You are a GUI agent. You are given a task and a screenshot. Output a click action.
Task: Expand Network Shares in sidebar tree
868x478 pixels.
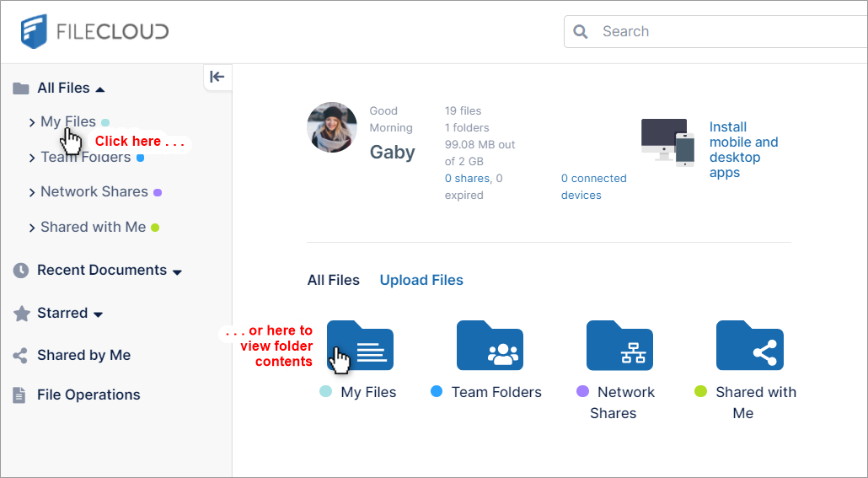(32, 192)
